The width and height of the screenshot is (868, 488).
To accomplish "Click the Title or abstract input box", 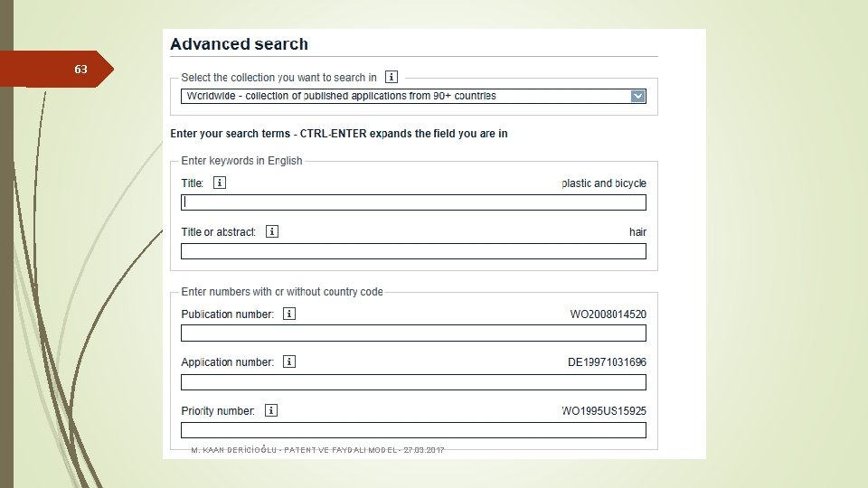I will pos(413,251).
